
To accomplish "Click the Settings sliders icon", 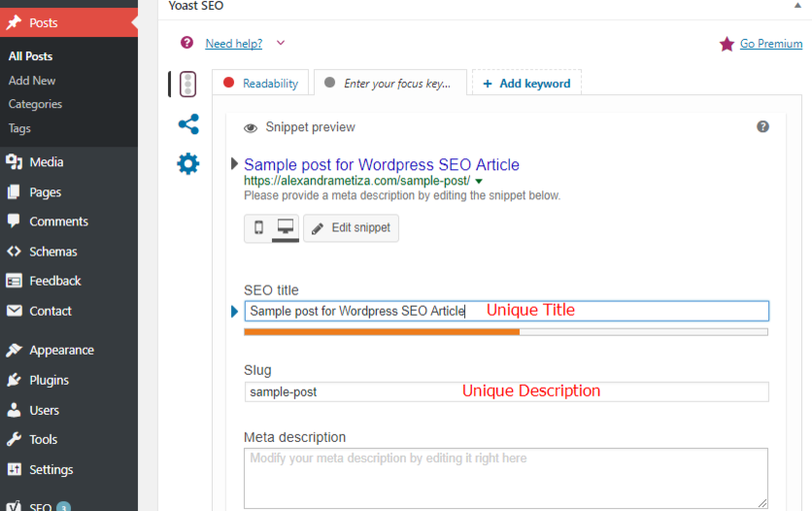I will click(14, 469).
